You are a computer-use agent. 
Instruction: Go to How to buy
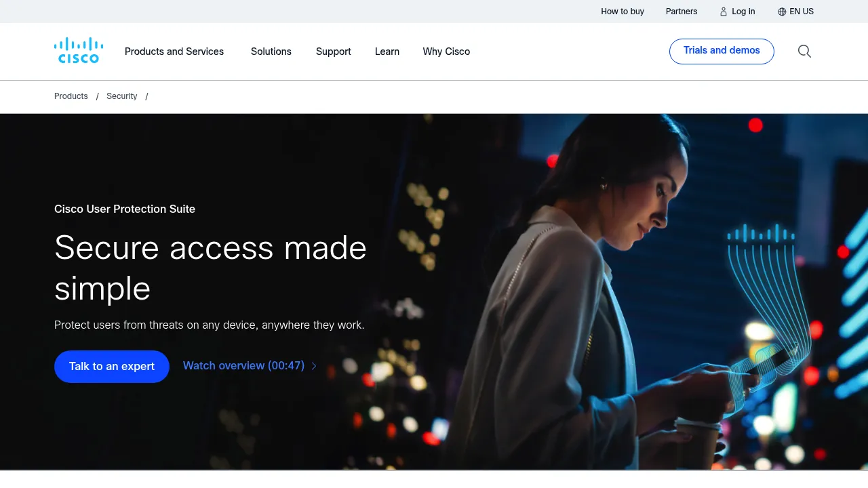(x=623, y=12)
